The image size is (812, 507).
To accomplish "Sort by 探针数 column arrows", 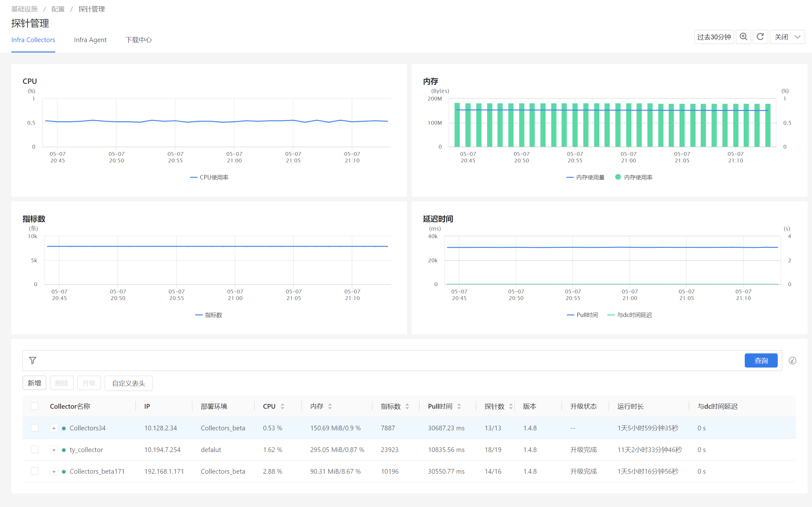I will 511,406.
